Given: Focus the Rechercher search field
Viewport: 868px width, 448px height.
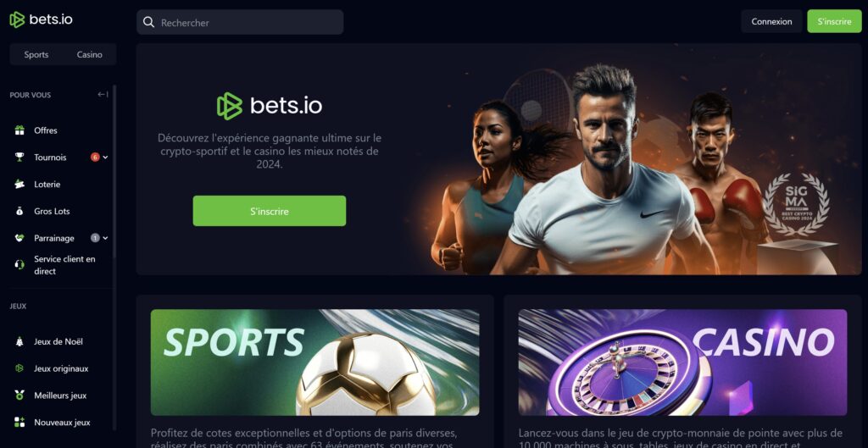Looking at the screenshot, I should coord(240,22).
